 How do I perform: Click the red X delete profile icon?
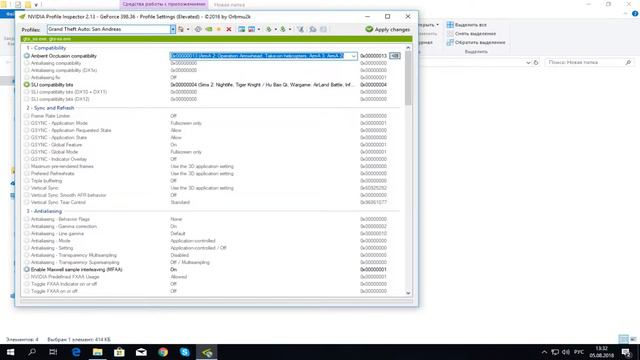pos(229,29)
